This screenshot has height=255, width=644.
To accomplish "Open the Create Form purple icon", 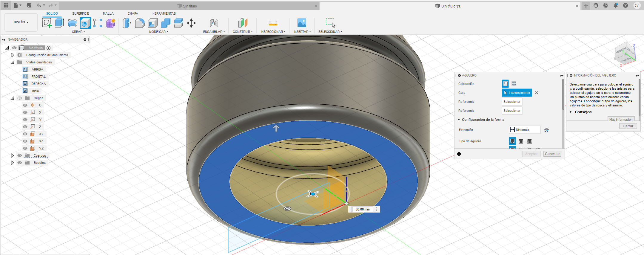I will coord(111,23).
